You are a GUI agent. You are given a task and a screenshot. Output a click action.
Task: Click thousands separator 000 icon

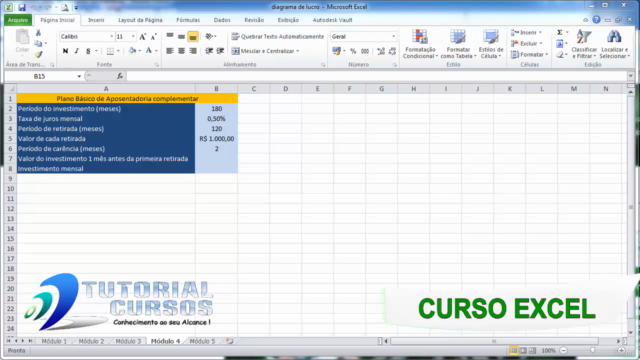pyautogui.click(x=365, y=51)
